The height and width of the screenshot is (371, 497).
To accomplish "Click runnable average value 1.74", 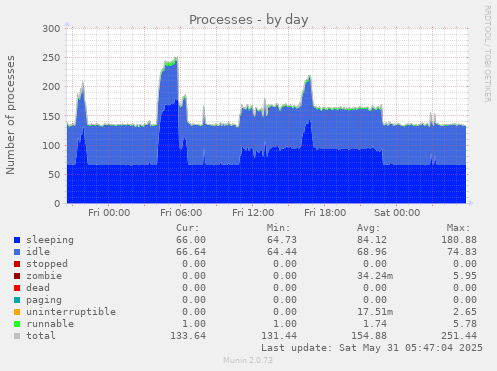I will click(x=375, y=324).
